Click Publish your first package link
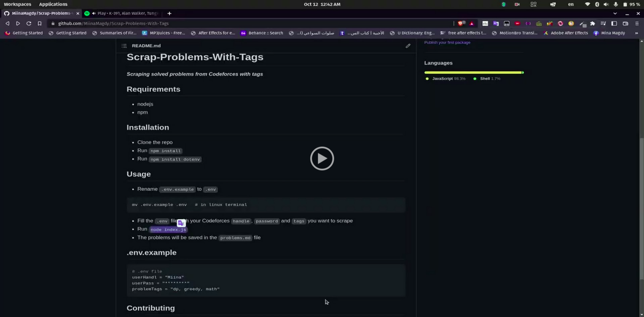 447,43
